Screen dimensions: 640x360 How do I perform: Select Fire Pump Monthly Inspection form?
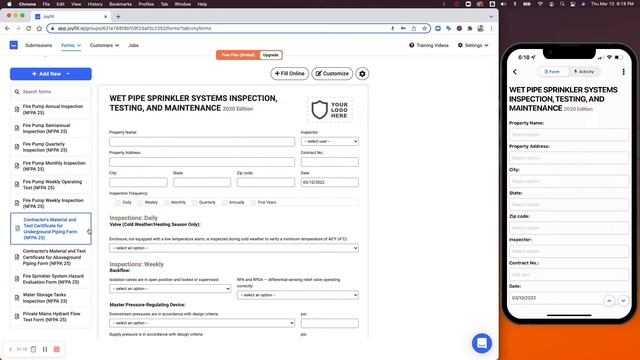(51, 166)
